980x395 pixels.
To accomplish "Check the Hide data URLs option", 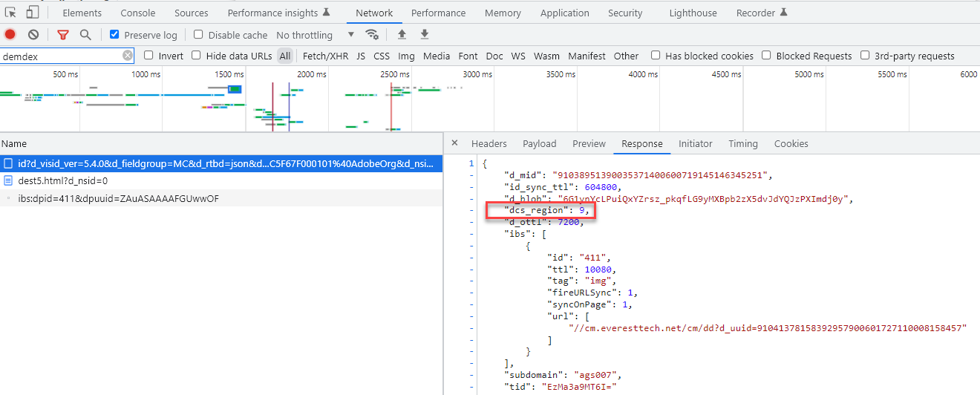I will pos(196,55).
